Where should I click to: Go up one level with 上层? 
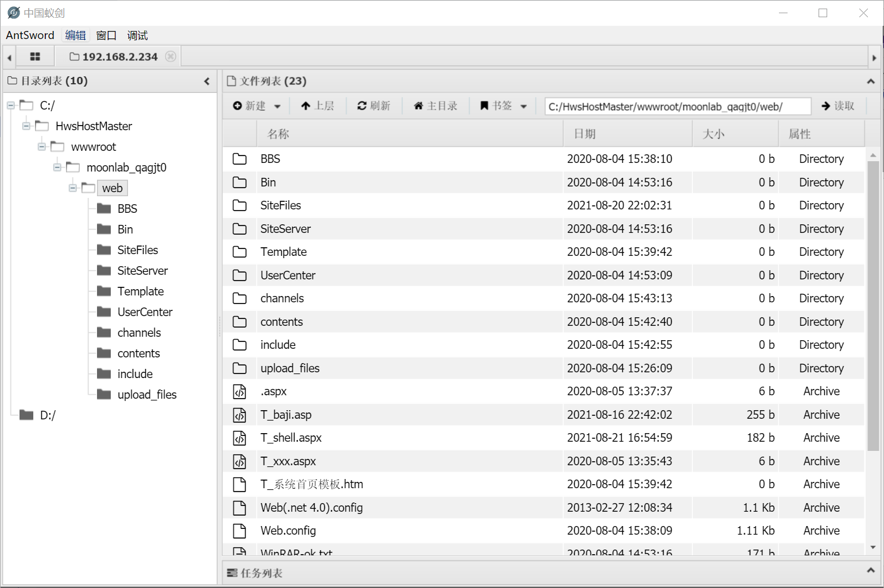pos(317,106)
